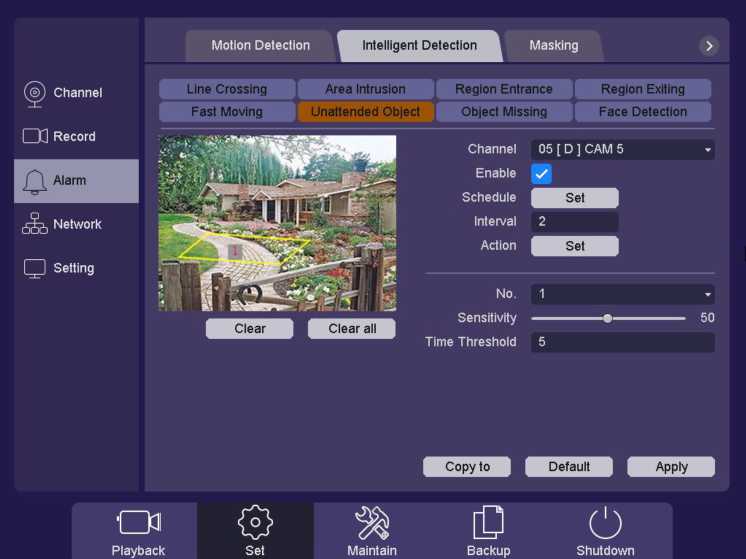746x559 pixels.
Task: Open the No. dropdown list
Action: (x=622, y=294)
